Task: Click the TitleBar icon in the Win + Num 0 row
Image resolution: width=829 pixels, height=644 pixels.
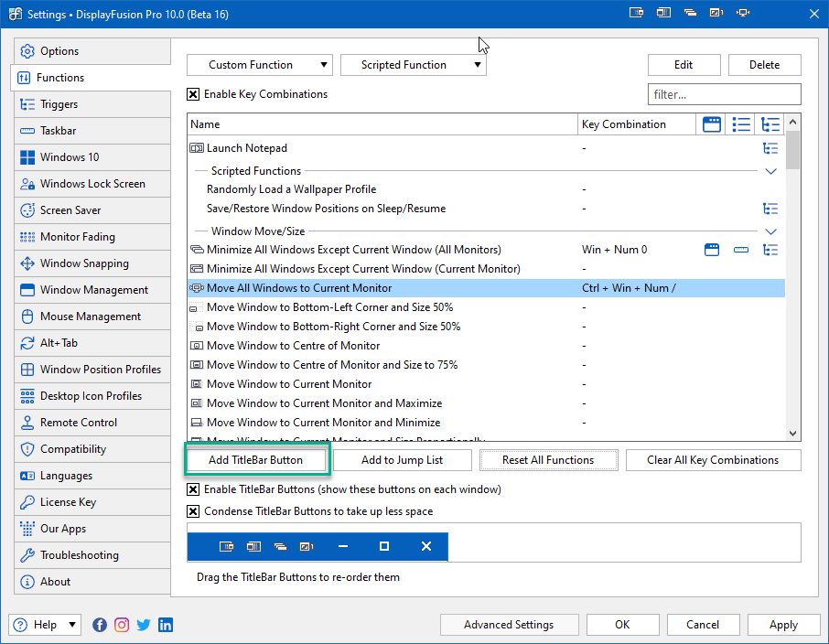Action: tap(712, 250)
